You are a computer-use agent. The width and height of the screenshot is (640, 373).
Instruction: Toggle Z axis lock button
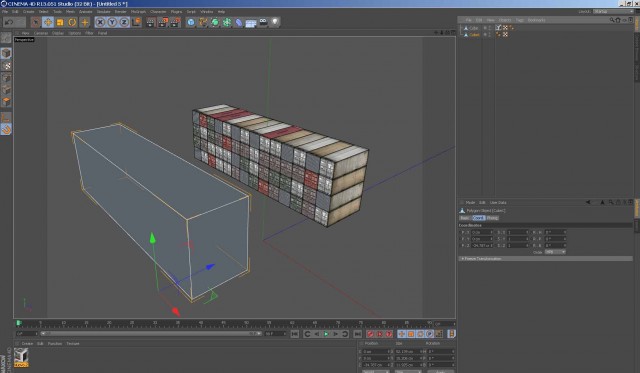click(124, 22)
